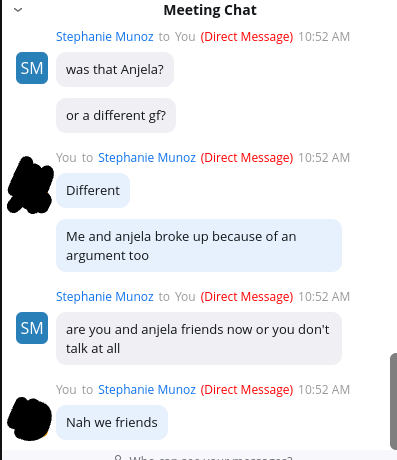Viewport: 397px width, 460px height.
Task: Click the 'Meeting Chat' panel title
Action: click(210, 10)
